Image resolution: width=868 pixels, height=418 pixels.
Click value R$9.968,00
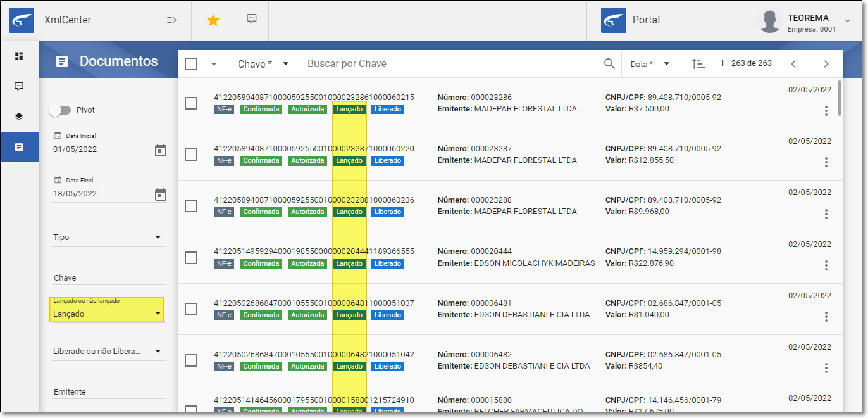[648, 212]
